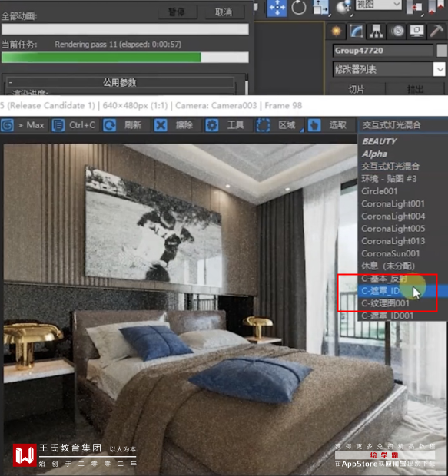
Task: Click the 取消 cancel button
Action: [x=224, y=12]
